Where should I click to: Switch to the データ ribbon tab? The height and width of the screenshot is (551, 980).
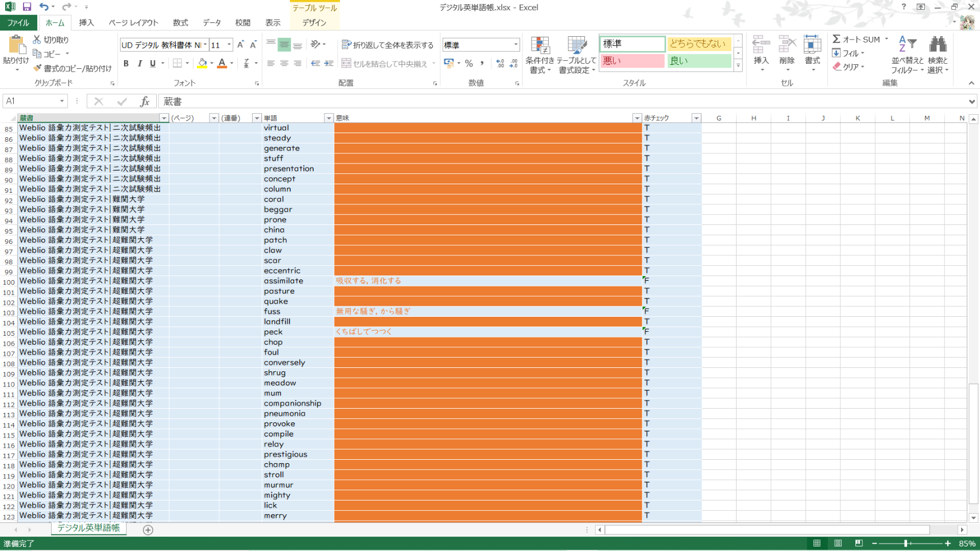coord(211,23)
